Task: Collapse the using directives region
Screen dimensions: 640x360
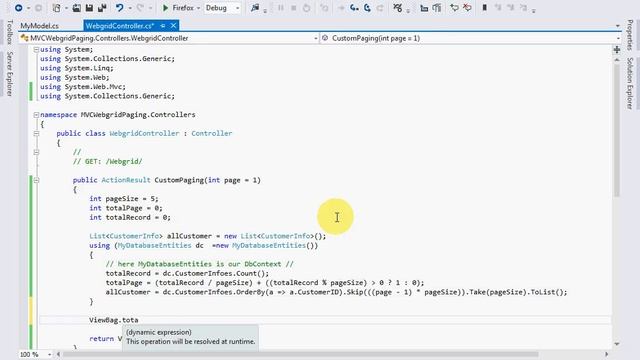Action: point(36,49)
